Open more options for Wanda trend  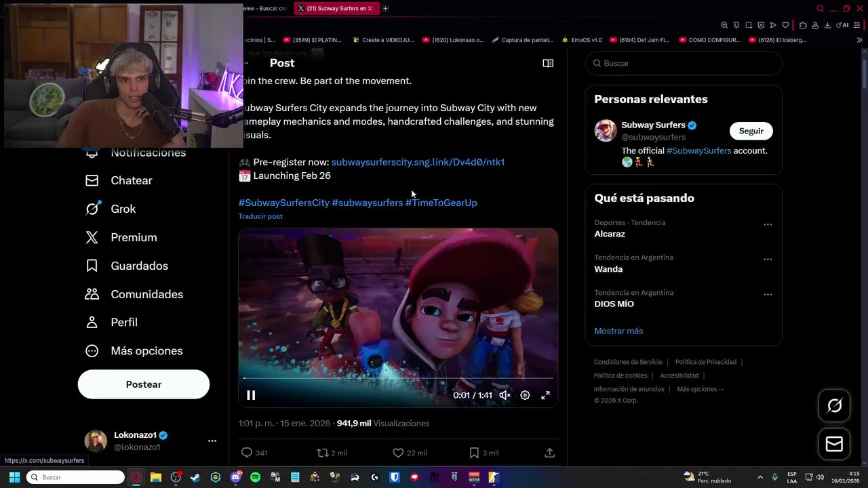pos(768,259)
